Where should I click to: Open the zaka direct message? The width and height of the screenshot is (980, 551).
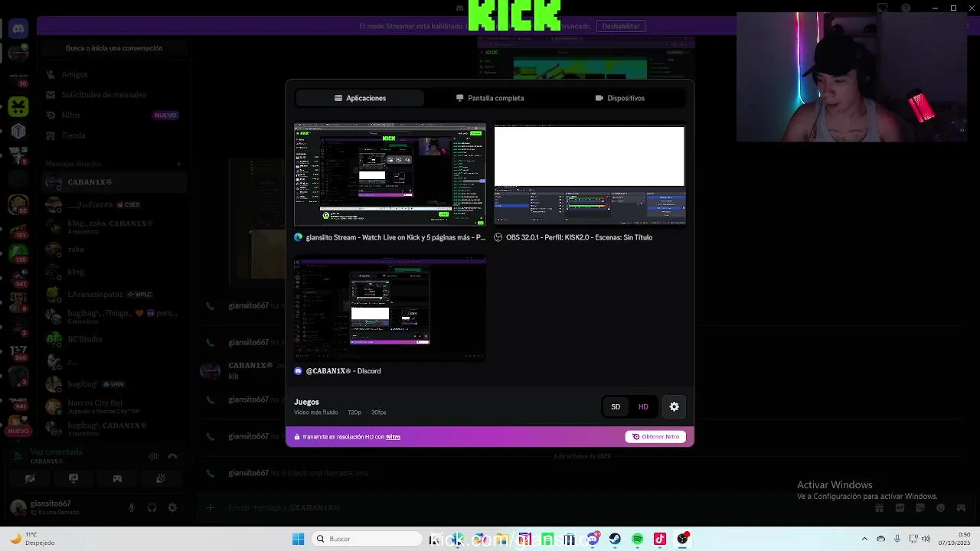click(113, 249)
